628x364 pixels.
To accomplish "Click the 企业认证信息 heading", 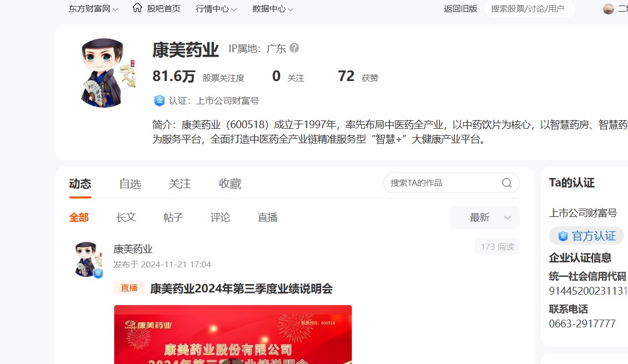I will (x=580, y=258).
